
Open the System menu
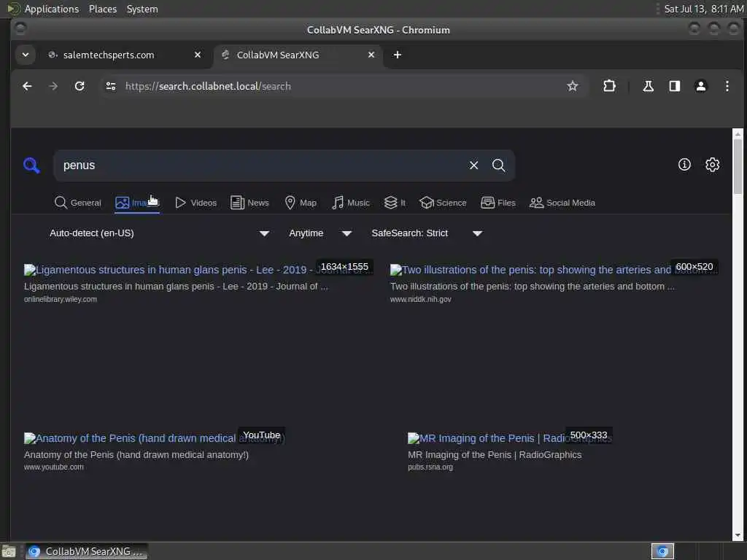point(142,9)
